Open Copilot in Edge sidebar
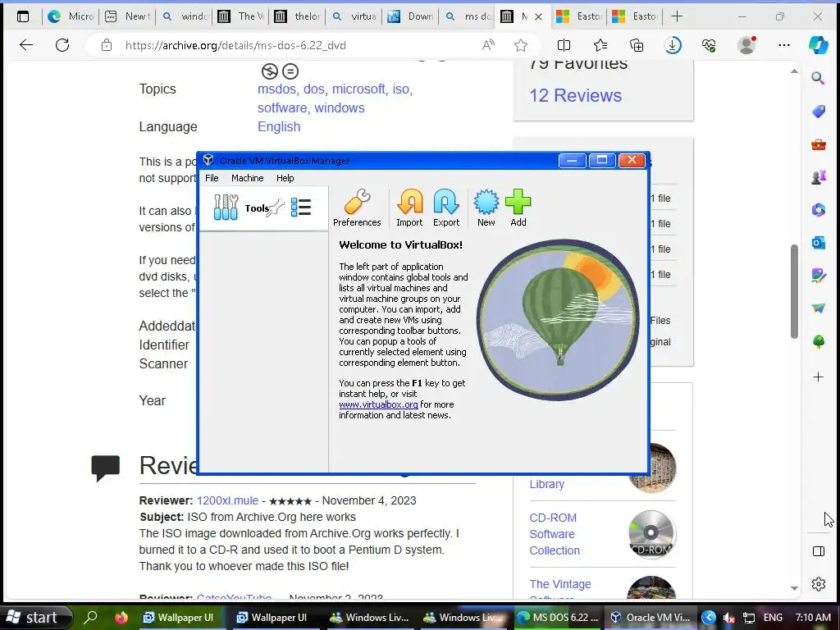 point(818,45)
